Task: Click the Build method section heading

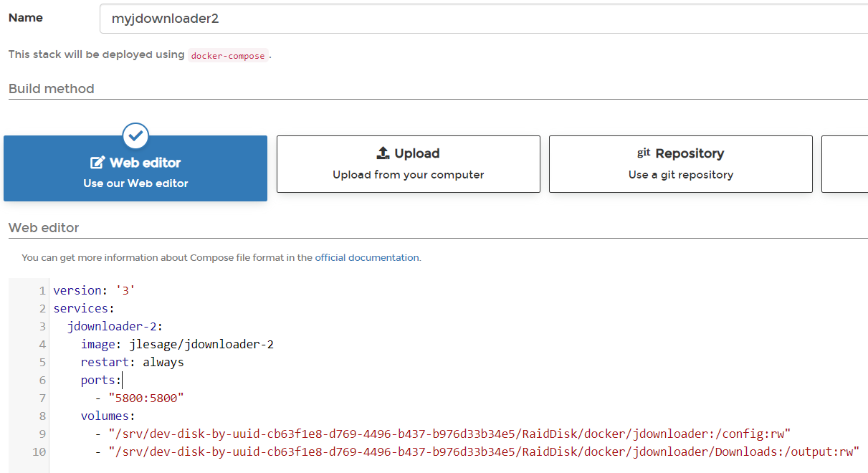Action: 52,89
